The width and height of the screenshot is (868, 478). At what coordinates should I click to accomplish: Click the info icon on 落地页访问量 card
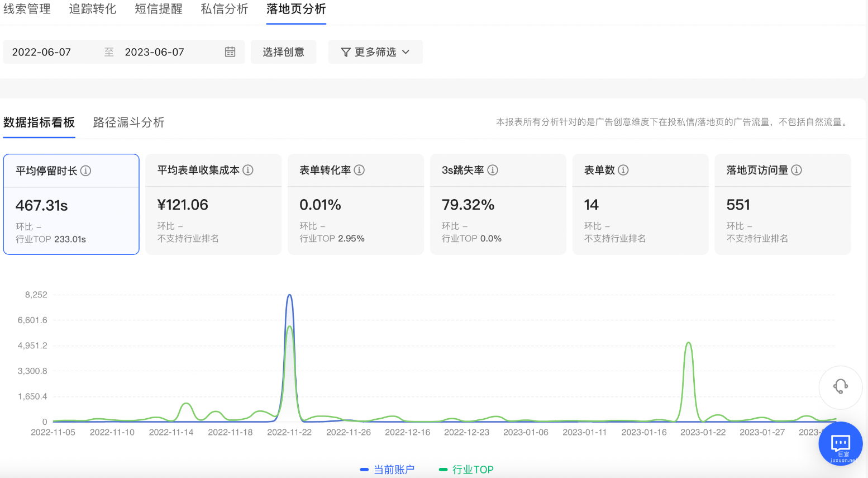(x=797, y=170)
